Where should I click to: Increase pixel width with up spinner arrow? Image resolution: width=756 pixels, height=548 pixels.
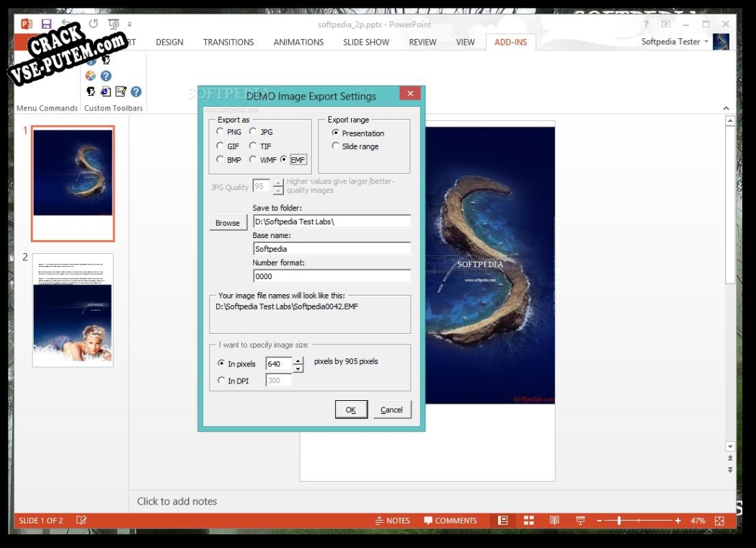(x=298, y=361)
